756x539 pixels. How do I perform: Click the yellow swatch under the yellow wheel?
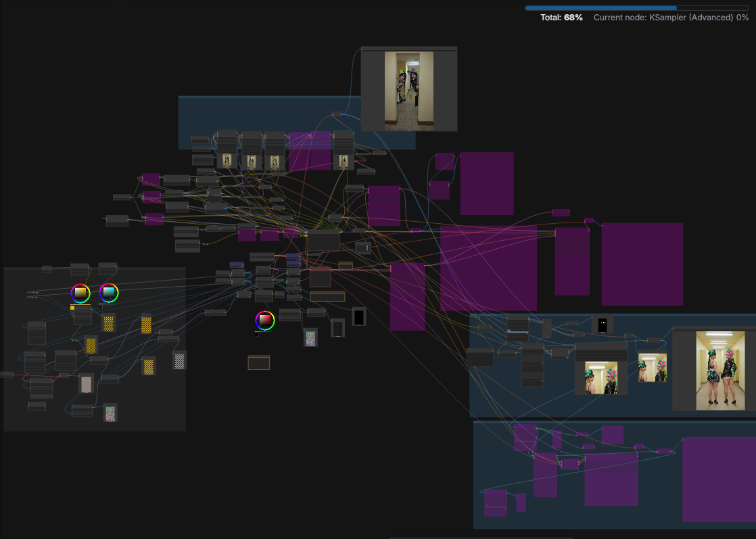pos(72,308)
